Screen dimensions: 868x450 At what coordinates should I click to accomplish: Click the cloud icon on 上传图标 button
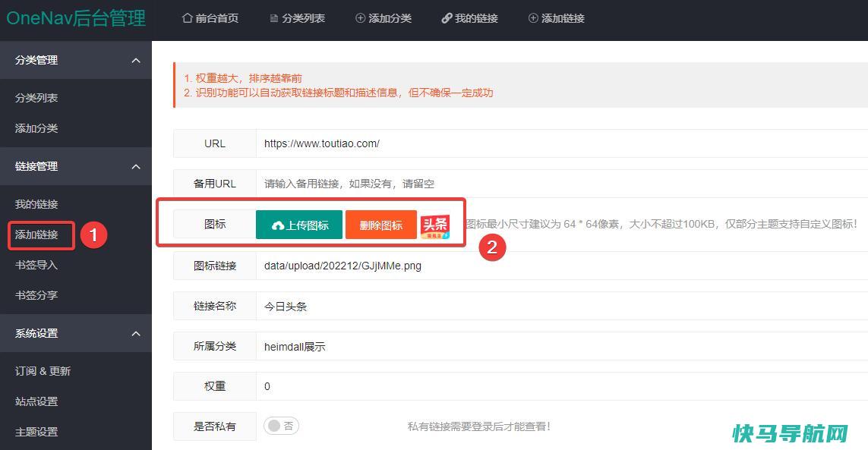[278, 225]
